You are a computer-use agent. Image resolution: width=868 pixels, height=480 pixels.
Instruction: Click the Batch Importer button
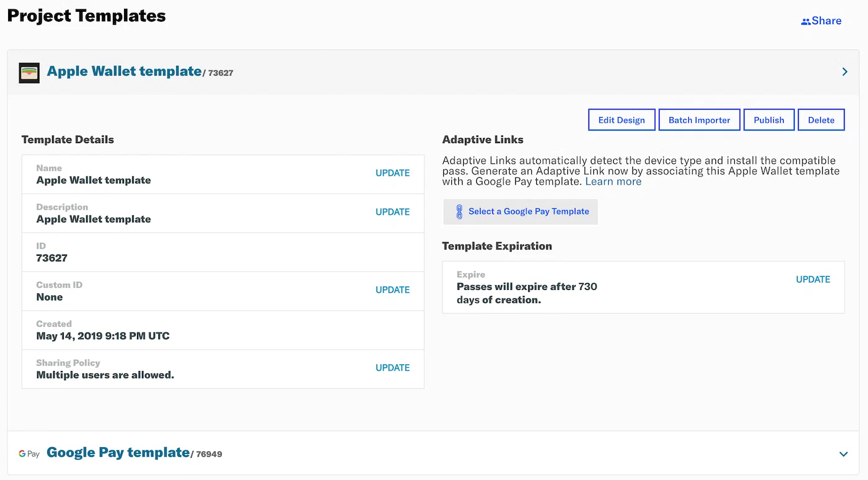click(699, 120)
